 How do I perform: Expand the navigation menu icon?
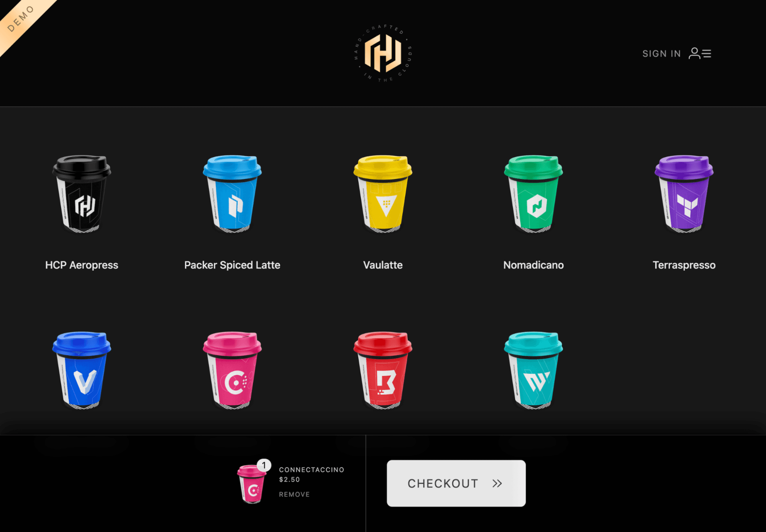(707, 52)
